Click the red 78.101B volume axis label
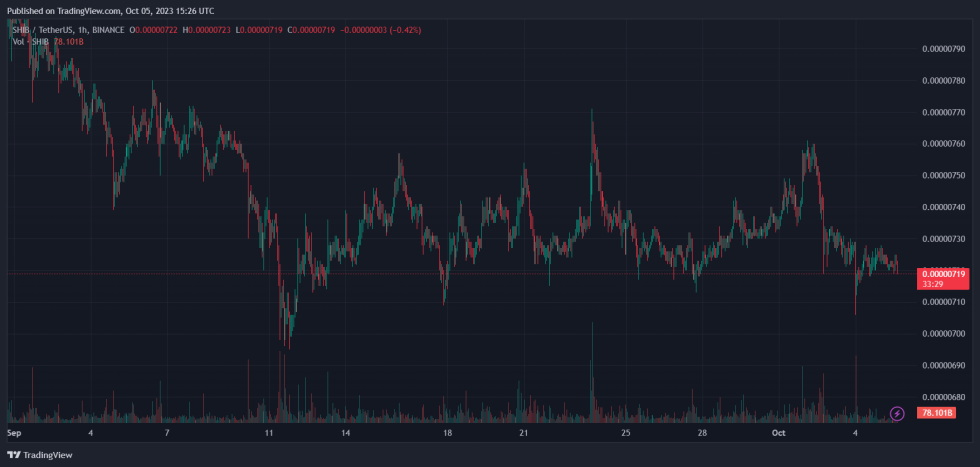 (x=937, y=413)
